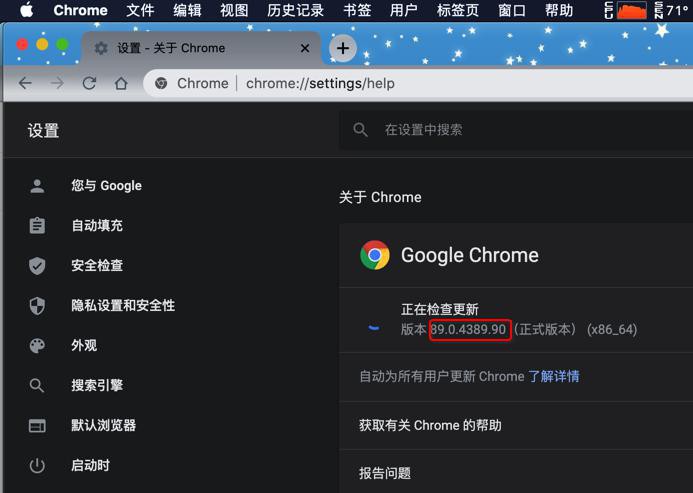Open 安全检查 settings section

click(x=97, y=265)
